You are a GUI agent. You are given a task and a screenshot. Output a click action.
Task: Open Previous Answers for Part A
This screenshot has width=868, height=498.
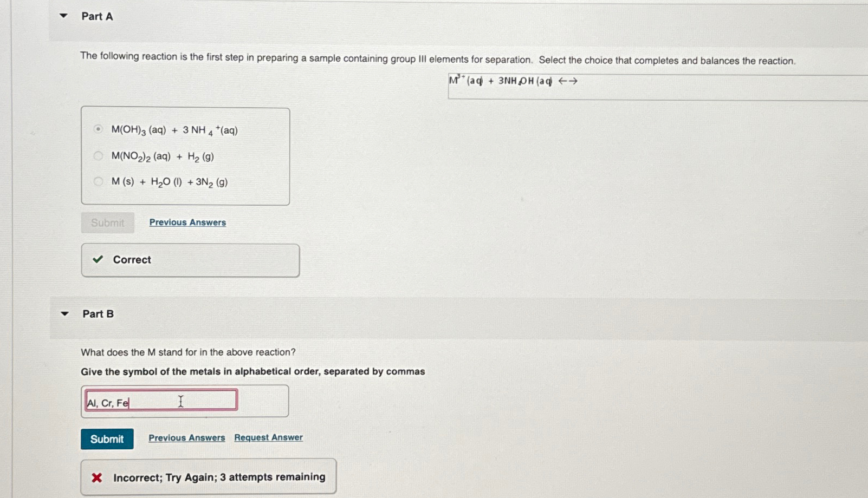tap(187, 222)
